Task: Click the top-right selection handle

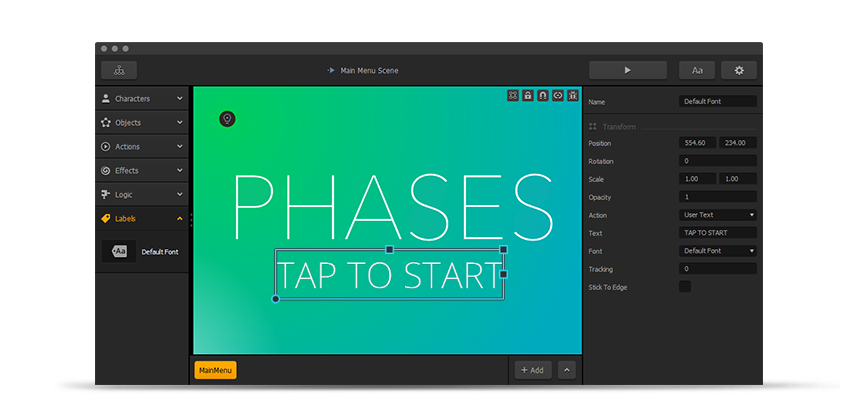Action: (x=503, y=249)
